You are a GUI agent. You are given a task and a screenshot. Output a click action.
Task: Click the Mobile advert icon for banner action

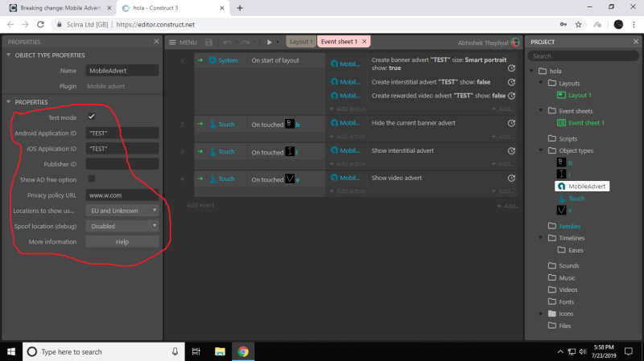(334, 64)
